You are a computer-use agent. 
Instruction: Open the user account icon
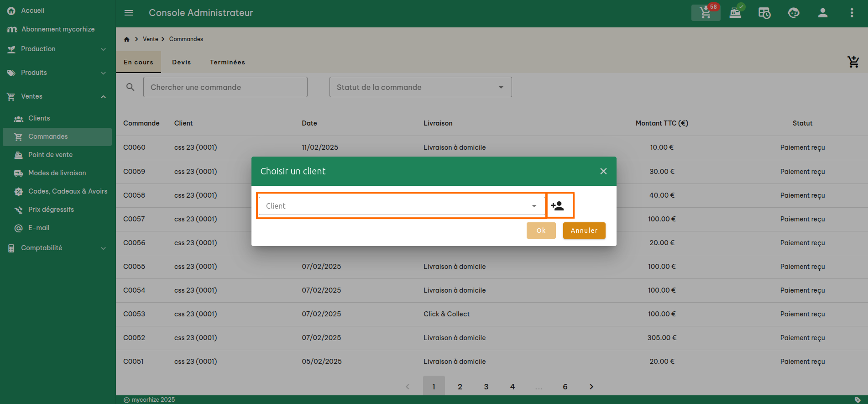pyautogui.click(x=823, y=13)
